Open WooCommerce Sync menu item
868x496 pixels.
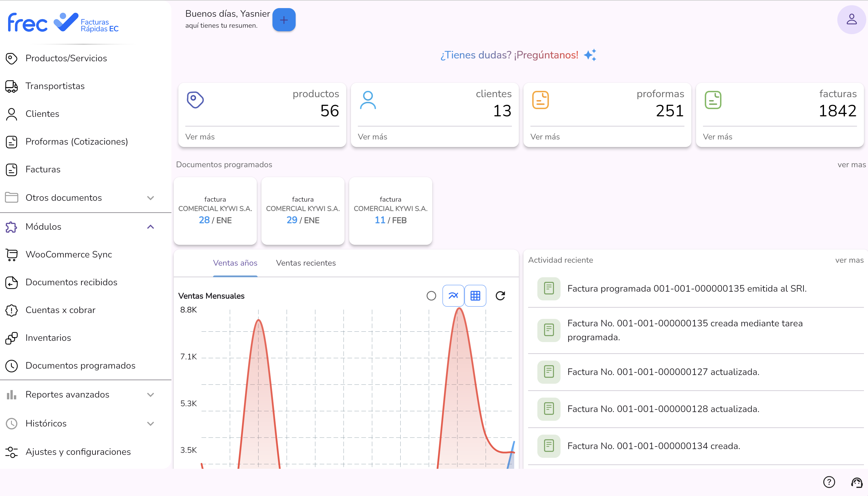click(x=85, y=254)
